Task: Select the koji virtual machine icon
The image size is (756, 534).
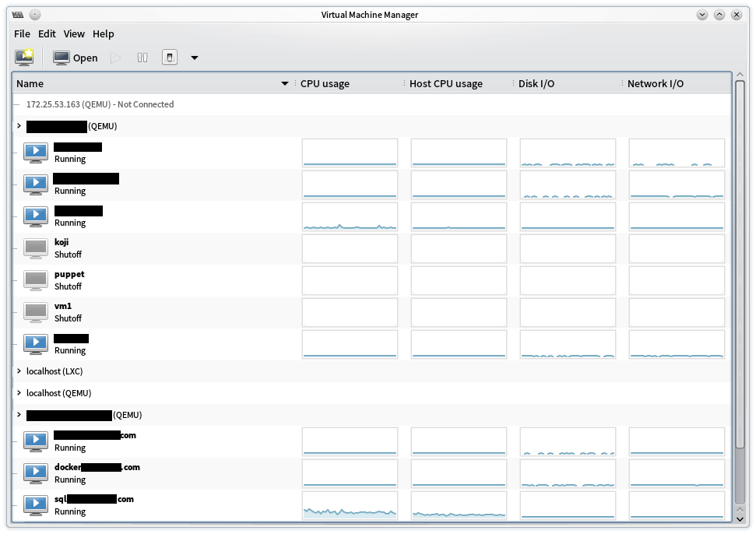Action: click(36, 248)
